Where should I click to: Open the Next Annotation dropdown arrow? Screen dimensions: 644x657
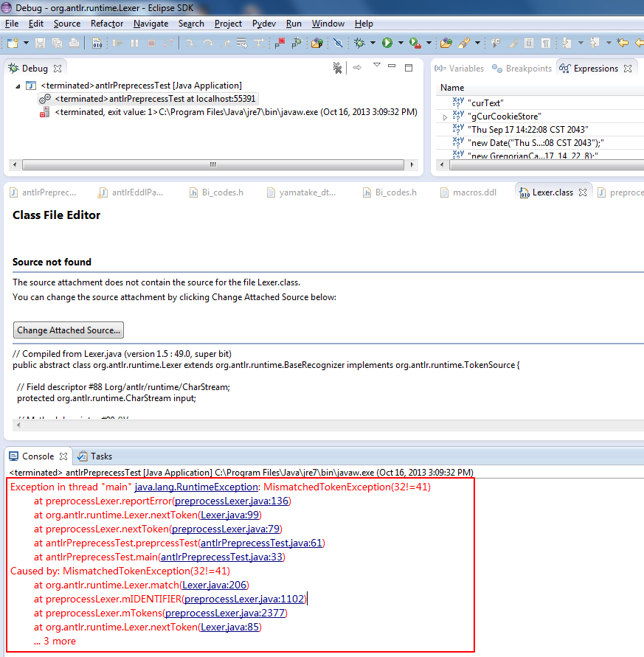pyautogui.click(x=581, y=43)
